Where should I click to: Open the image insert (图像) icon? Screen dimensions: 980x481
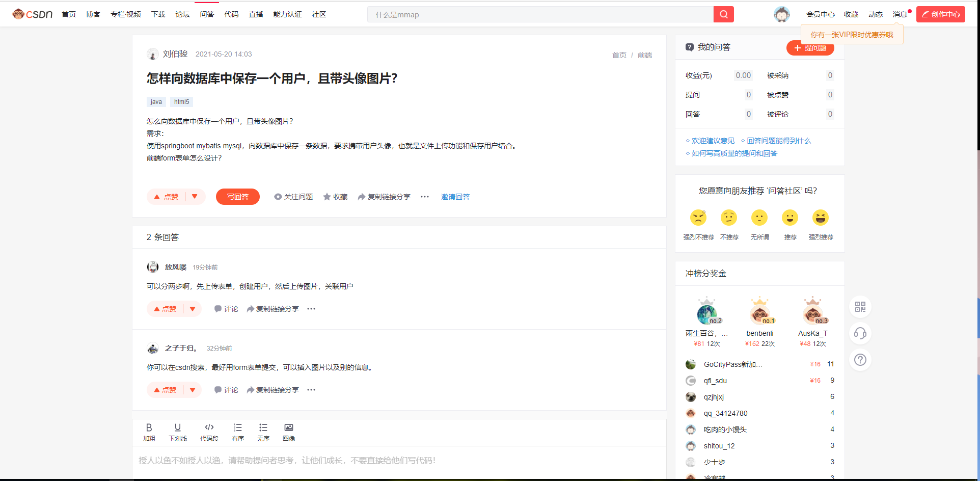[288, 432]
